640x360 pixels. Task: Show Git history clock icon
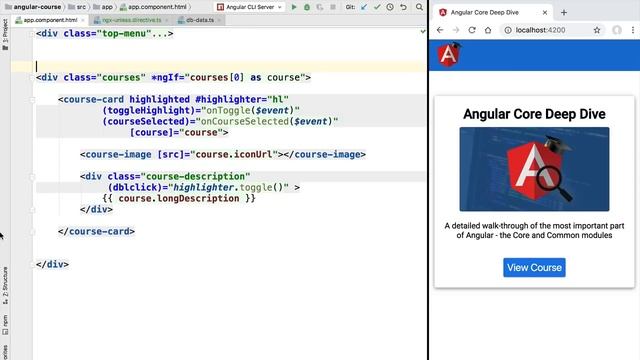point(390,7)
